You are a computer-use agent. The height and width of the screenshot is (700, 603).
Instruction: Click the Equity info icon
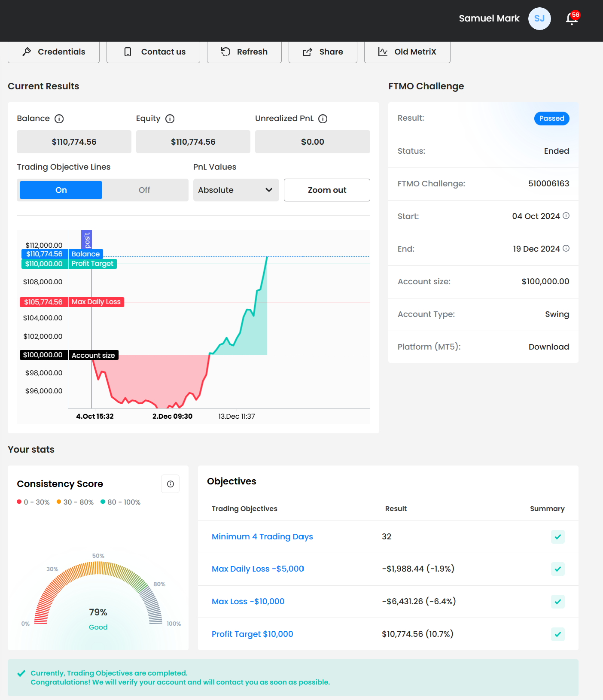(170, 119)
